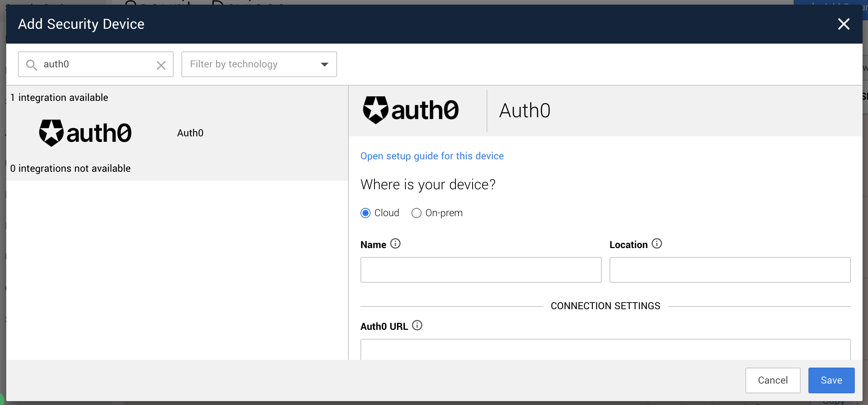The width and height of the screenshot is (868, 405).
Task: Show info tooltip for Location field
Action: point(657,244)
